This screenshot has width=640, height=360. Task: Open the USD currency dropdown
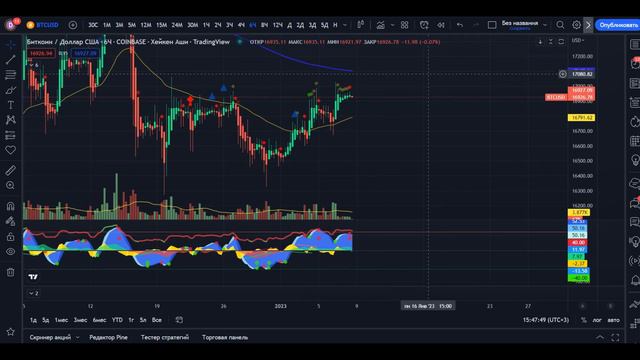point(578,40)
